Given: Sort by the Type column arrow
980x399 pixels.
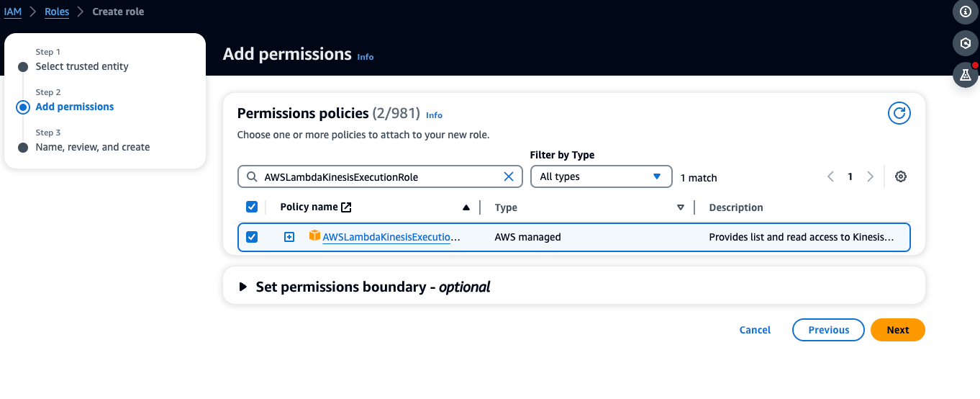Looking at the screenshot, I should point(680,207).
